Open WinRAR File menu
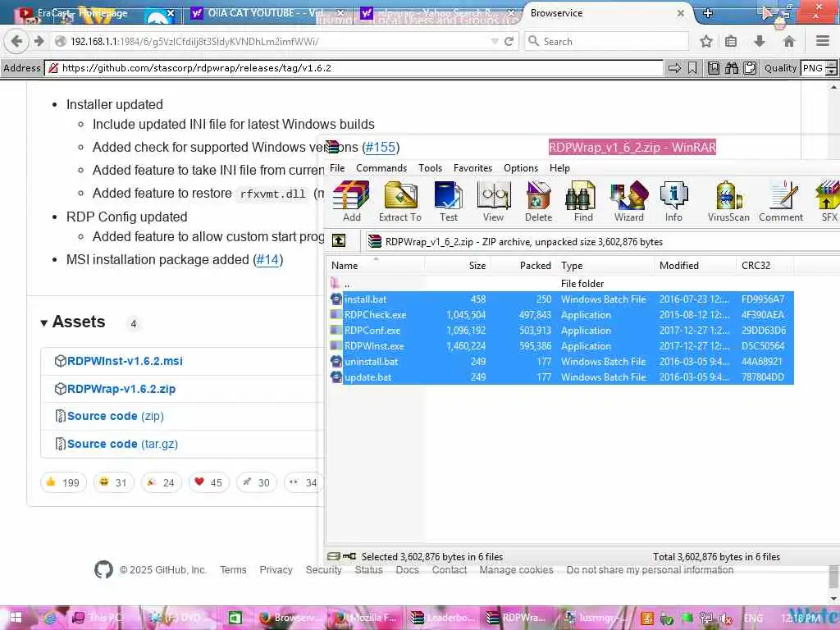Screen dimensions: 840x630 coord(337,167)
